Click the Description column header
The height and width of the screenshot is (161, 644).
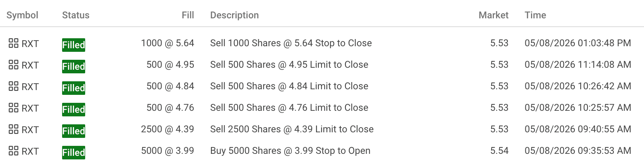pyautogui.click(x=234, y=15)
